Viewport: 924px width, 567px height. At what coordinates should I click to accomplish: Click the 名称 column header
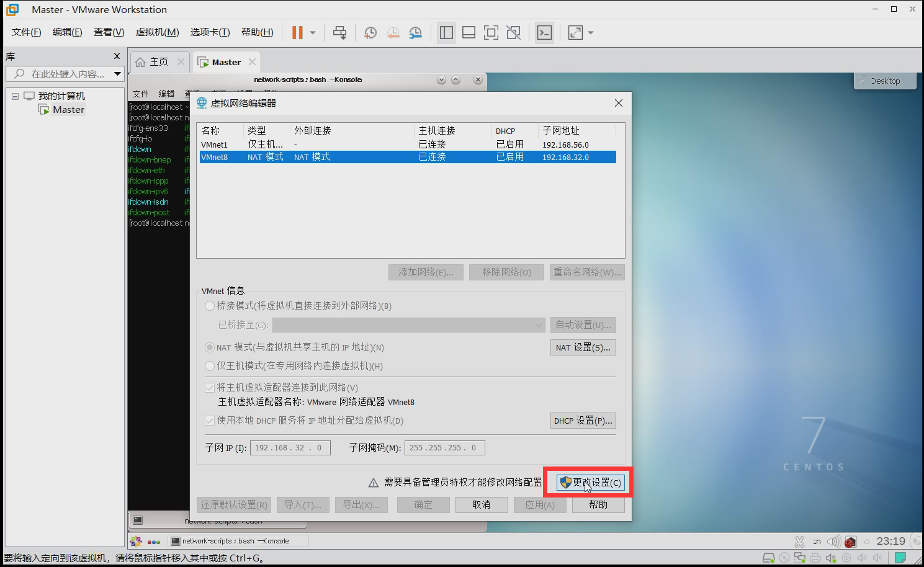[x=221, y=131]
